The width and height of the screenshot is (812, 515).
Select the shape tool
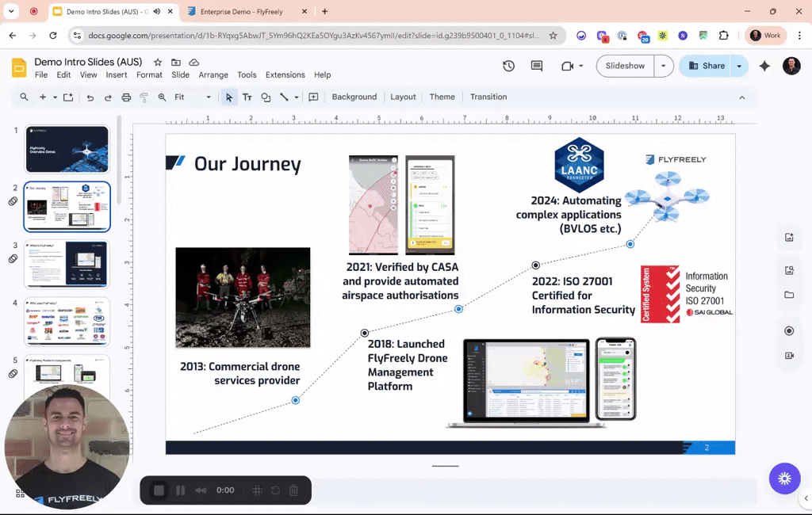[266, 97]
